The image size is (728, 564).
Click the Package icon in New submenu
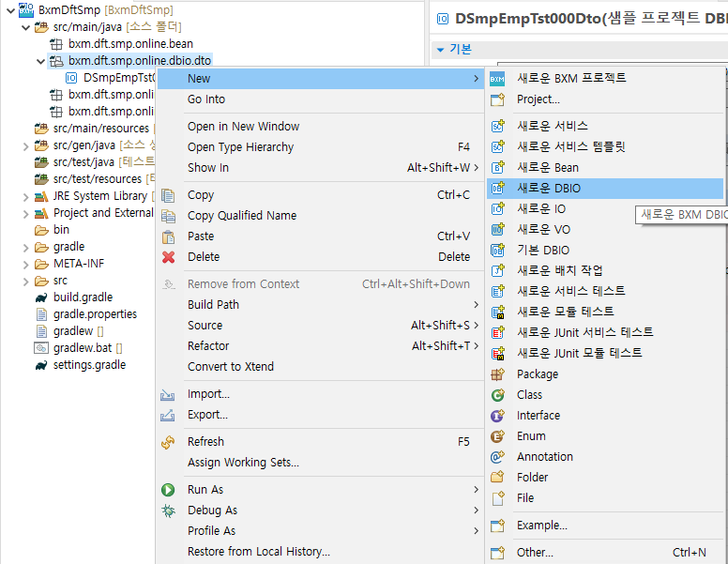[x=498, y=374]
